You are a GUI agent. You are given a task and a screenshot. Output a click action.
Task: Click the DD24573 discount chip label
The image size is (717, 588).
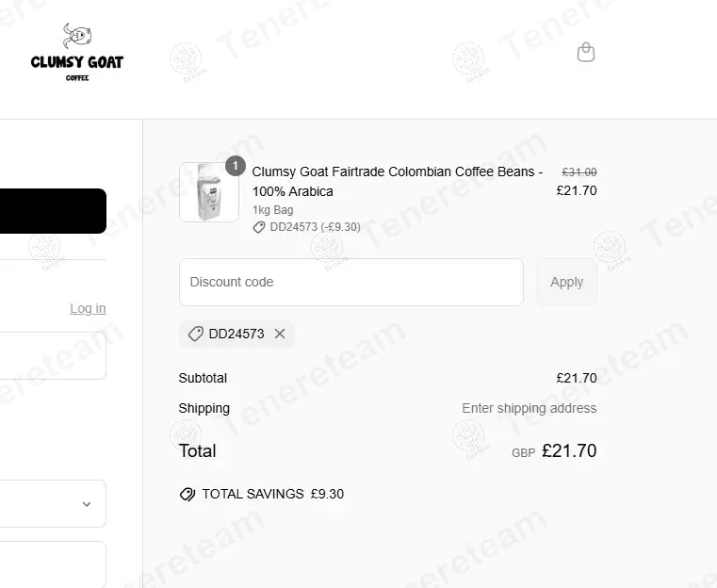236,334
